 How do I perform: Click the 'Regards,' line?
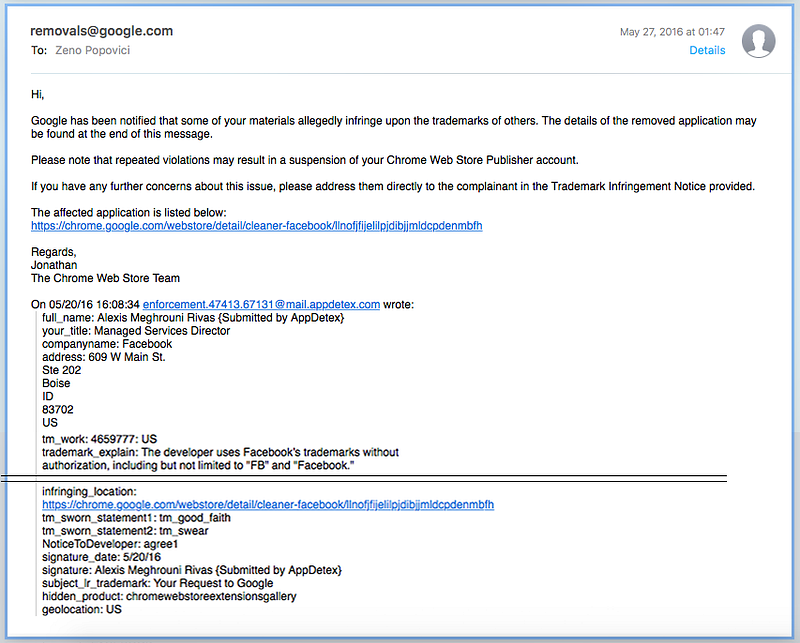point(54,252)
